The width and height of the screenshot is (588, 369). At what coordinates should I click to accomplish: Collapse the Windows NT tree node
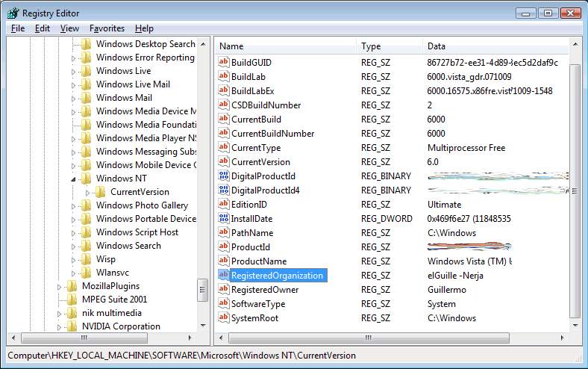(x=73, y=179)
